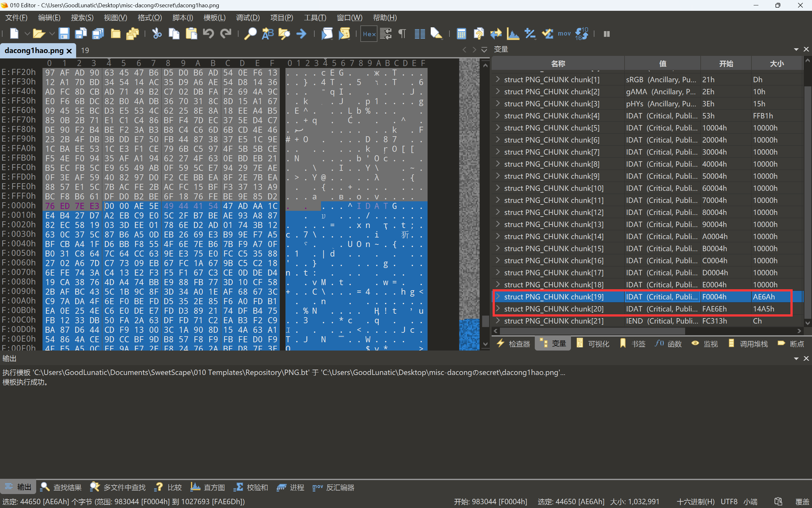Select the 调用堆栈 tab
Screen dimensions: 812x508
coord(748,343)
